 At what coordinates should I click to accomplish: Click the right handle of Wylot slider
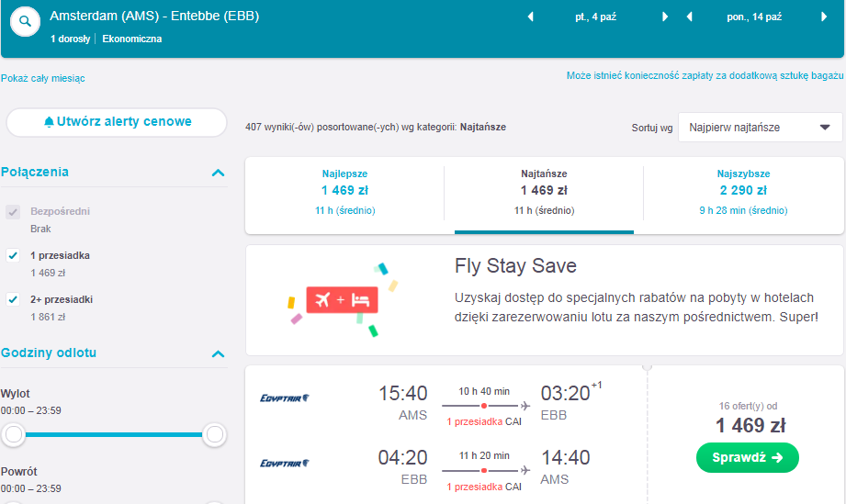(x=215, y=434)
